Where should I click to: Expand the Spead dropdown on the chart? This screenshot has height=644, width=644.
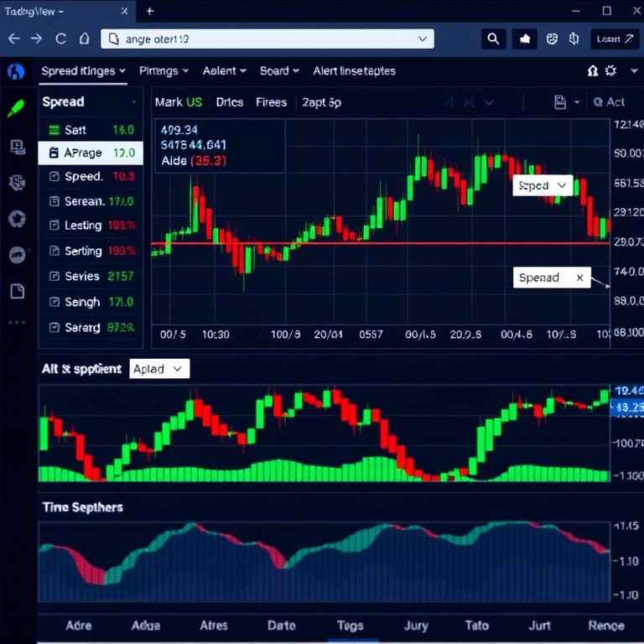point(542,185)
